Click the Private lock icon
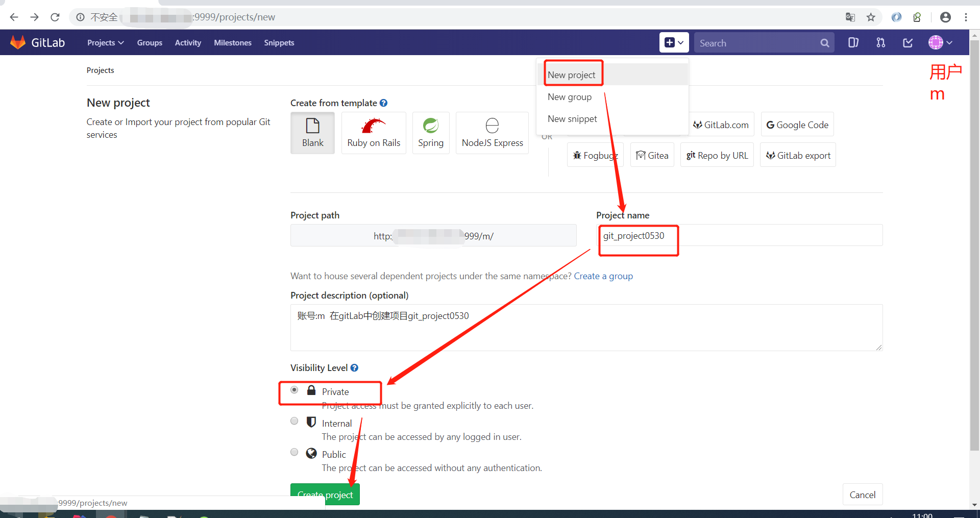 tap(311, 390)
